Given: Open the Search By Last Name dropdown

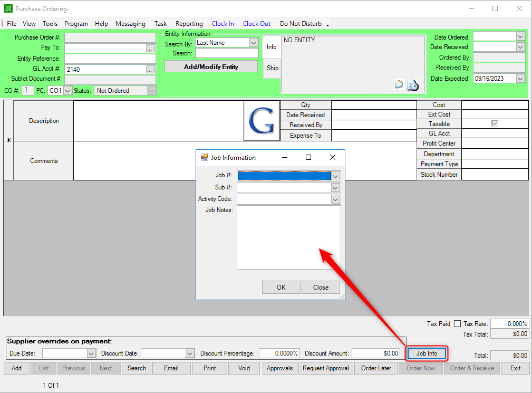Looking at the screenshot, I should click(x=254, y=43).
